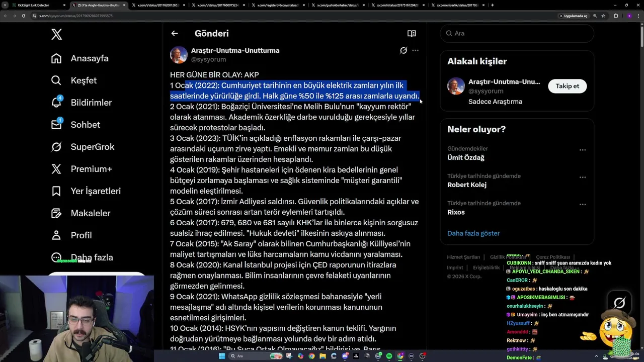The width and height of the screenshot is (644, 362).
Task: Open Araştır-Unutma-Unutturma name on the post
Action: 235,50
